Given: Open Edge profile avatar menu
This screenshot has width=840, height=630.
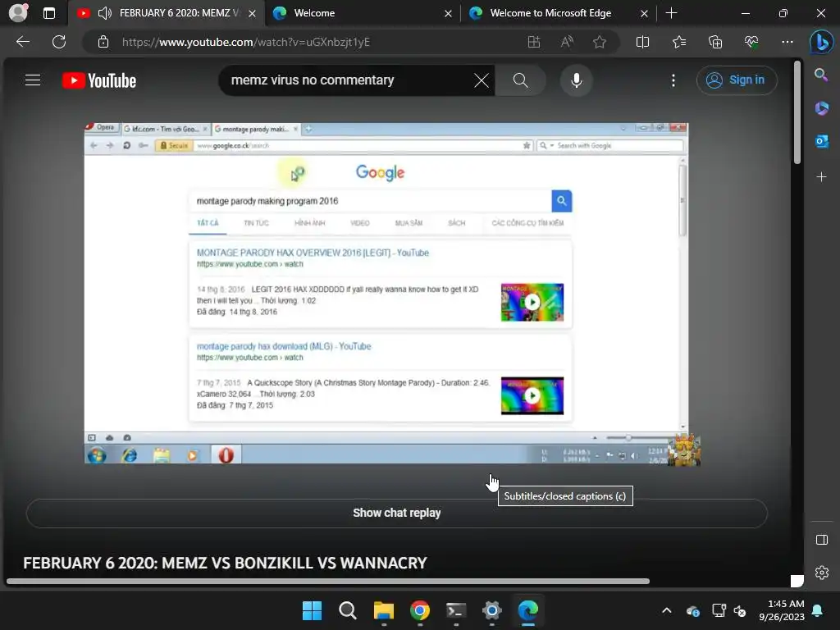Looking at the screenshot, I should pyautogui.click(x=18, y=13).
